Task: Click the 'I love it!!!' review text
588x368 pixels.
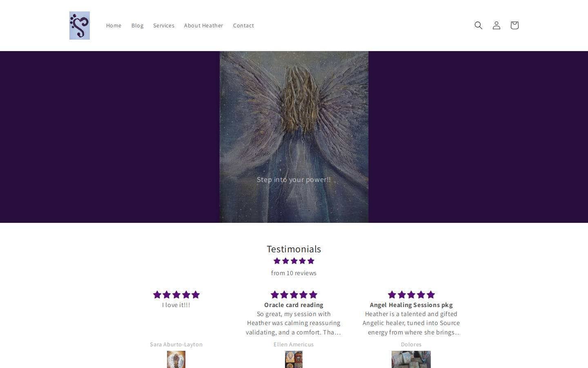Action: (x=176, y=305)
